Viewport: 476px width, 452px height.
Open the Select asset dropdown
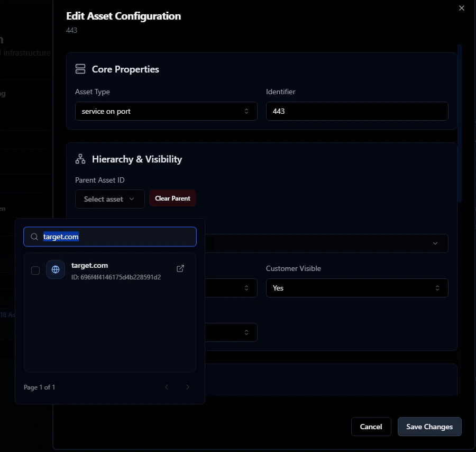click(109, 199)
